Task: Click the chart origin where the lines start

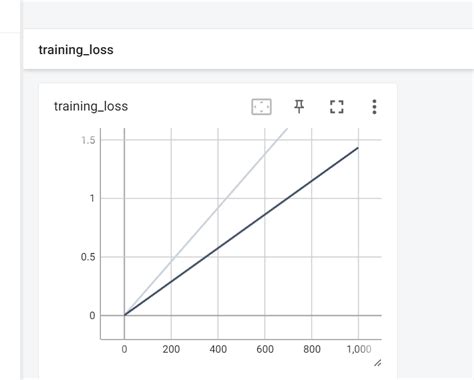Action: (124, 315)
